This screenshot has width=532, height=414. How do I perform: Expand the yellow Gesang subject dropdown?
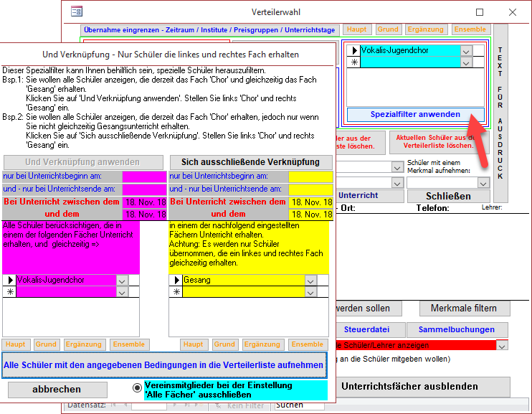[x=310, y=281]
